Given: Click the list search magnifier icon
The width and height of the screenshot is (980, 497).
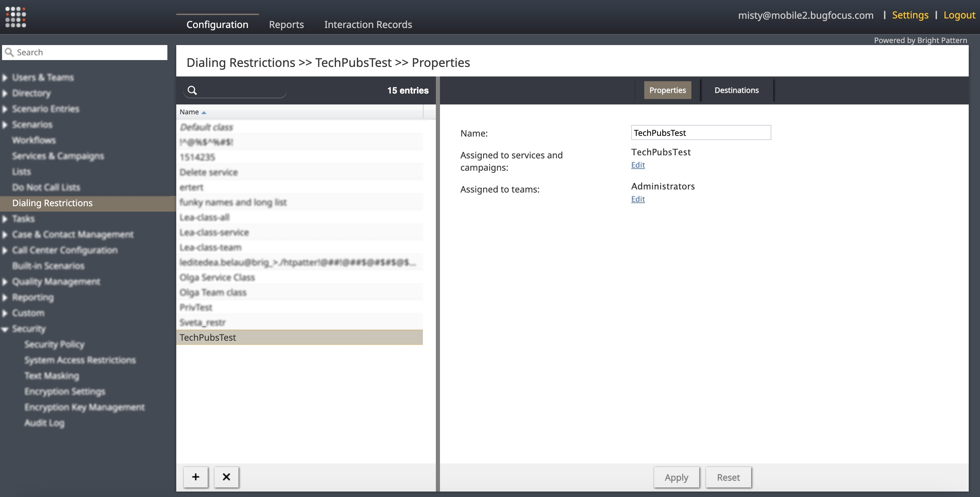Looking at the screenshot, I should point(193,90).
